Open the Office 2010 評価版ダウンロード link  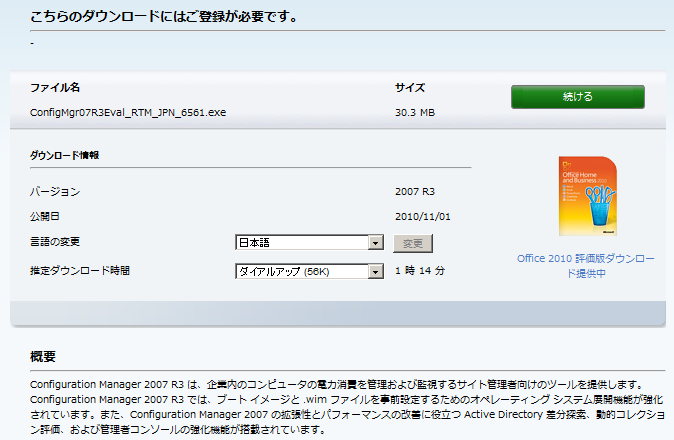click(x=586, y=265)
